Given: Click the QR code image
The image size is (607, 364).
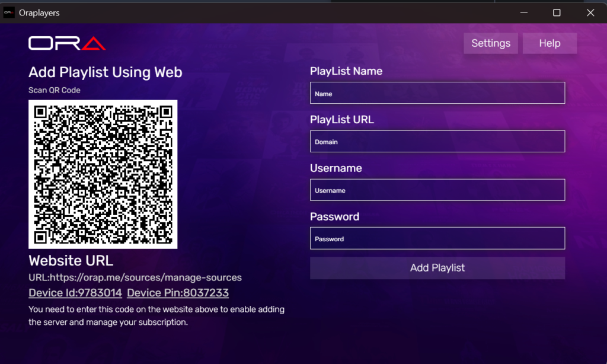Looking at the screenshot, I should tap(103, 173).
